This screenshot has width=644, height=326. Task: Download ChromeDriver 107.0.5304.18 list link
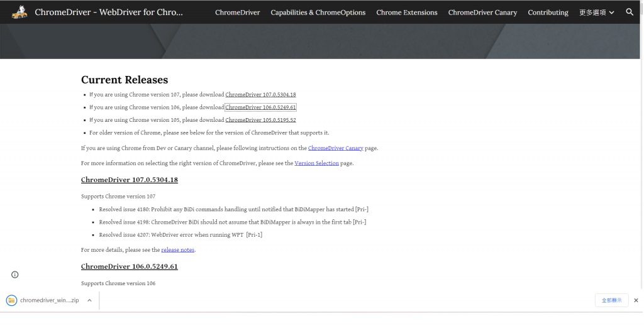[260, 95]
